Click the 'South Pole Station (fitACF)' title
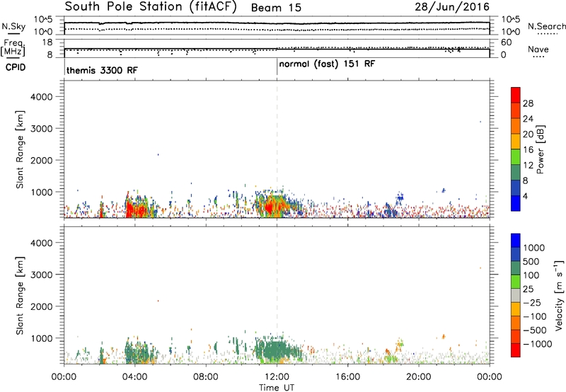The height and width of the screenshot is (392, 566). coord(151,7)
